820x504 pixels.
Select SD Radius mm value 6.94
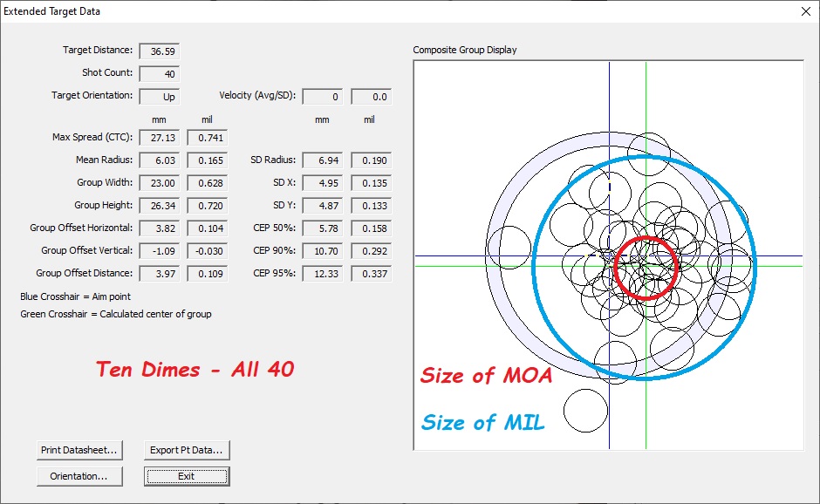click(x=322, y=160)
